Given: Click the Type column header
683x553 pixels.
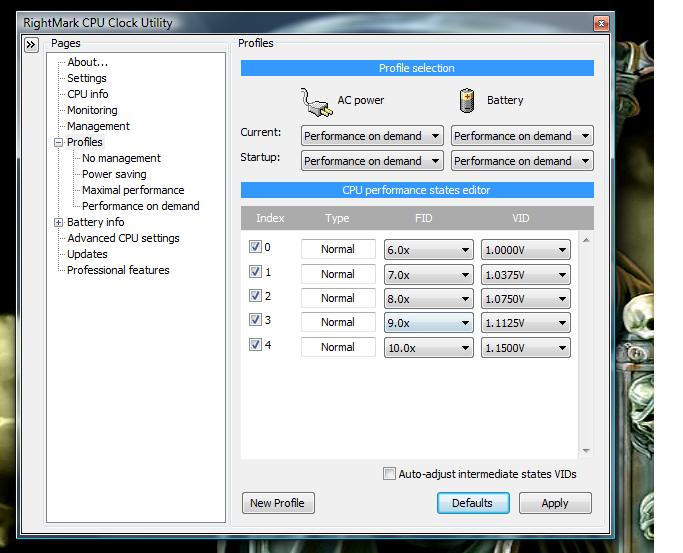Looking at the screenshot, I should [x=337, y=218].
